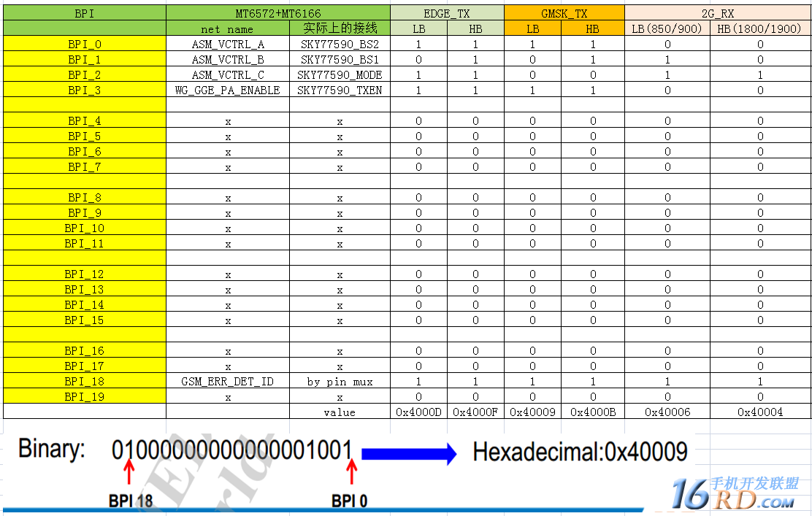Select the 0x40004 value cell

[x=759, y=412]
